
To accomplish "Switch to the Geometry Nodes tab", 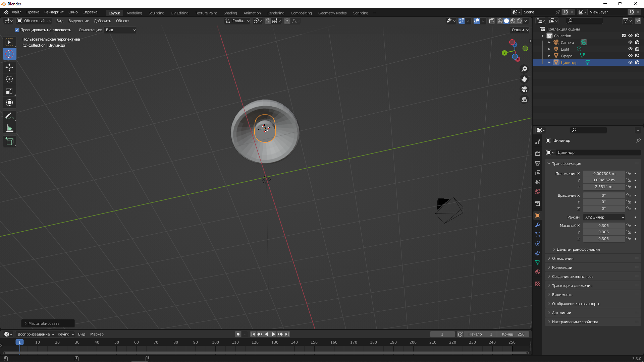I will [332, 13].
